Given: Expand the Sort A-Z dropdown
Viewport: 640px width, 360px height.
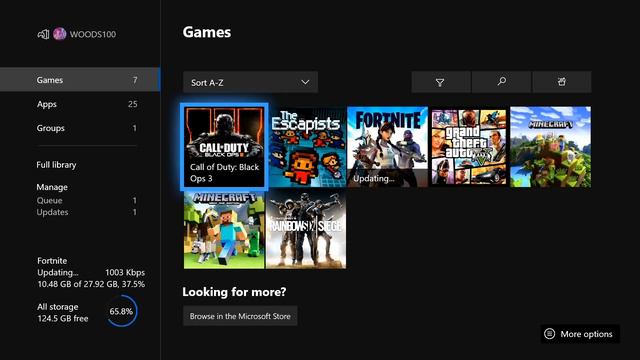Looking at the screenshot, I should click(250, 82).
